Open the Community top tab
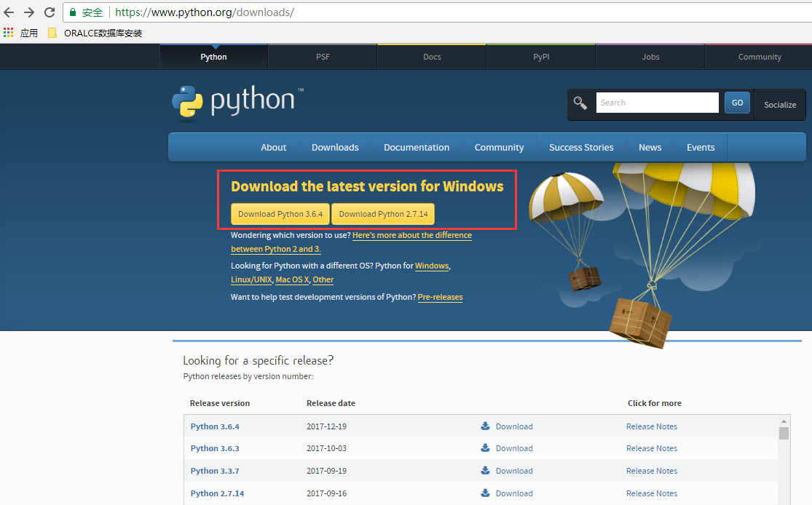This screenshot has width=812, height=505. pyautogui.click(x=759, y=57)
